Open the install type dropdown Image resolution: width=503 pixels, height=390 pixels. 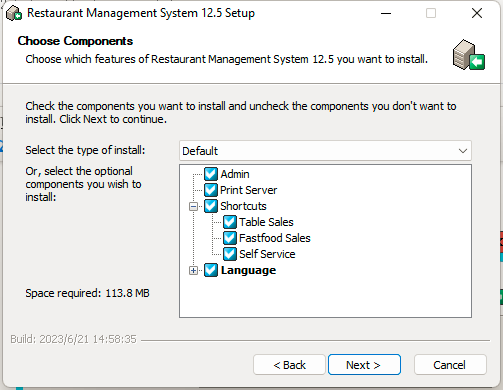pyautogui.click(x=325, y=151)
